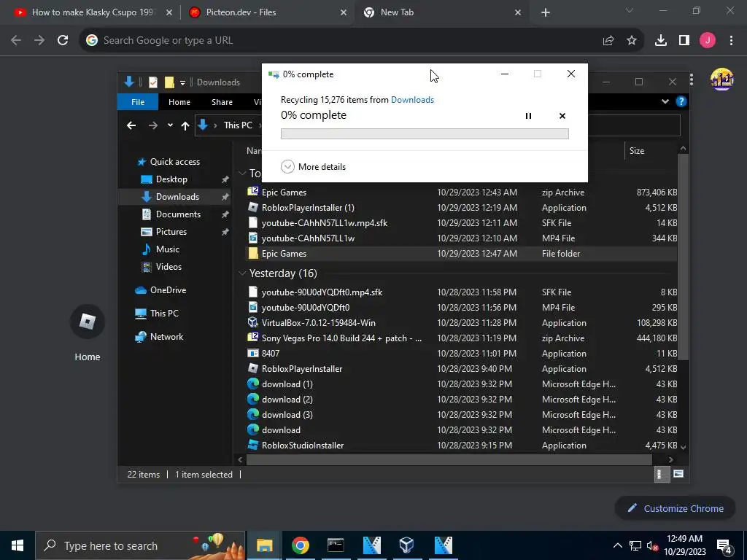Select the youtube-CAhhN57LL1w MP4 file icon
Screen dimensions: 747x560
tap(253, 238)
